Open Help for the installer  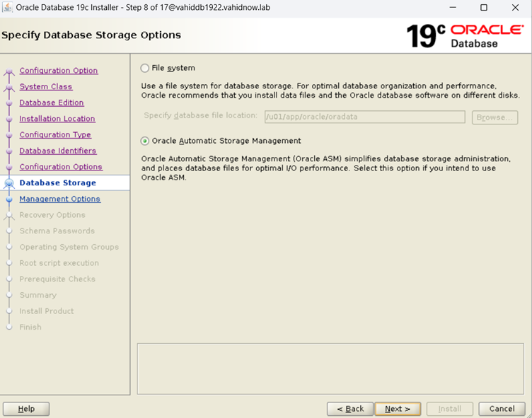point(26,409)
